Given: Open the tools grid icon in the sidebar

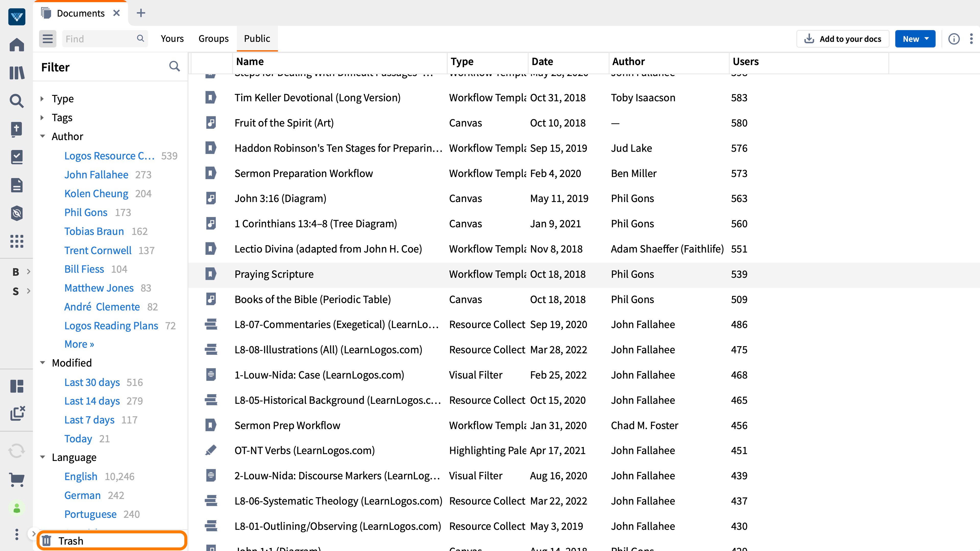Looking at the screenshot, I should coord(16,242).
